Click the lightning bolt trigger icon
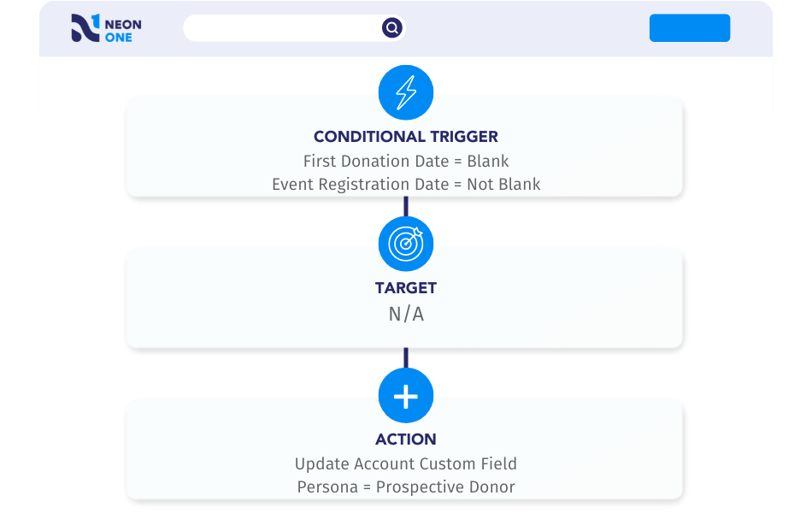This screenshot has height=513, width=812. [405, 92]
